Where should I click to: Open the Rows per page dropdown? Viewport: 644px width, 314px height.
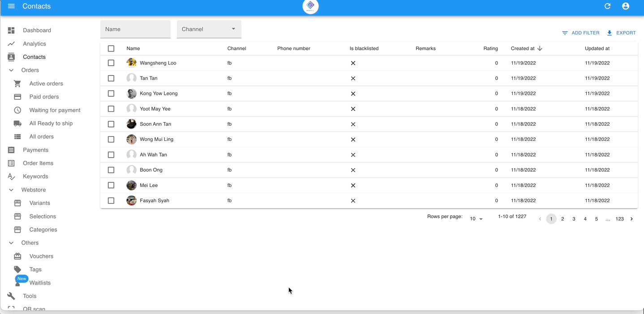[476, 218]
